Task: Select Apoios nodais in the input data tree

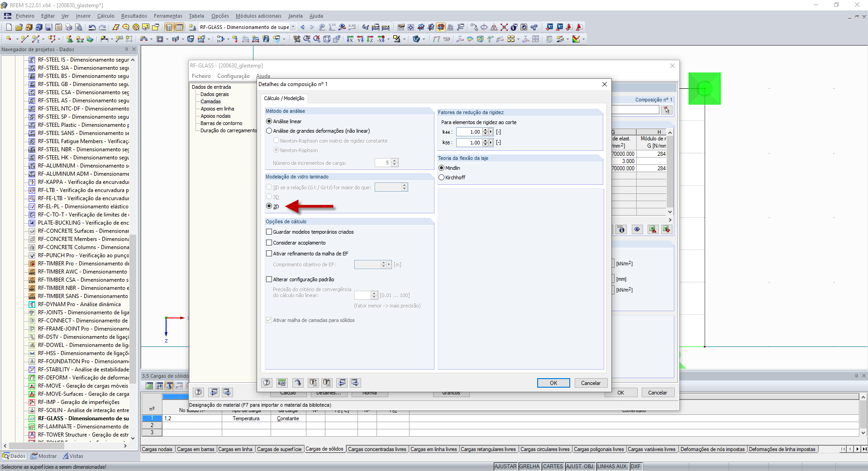Action: [215, 116]
